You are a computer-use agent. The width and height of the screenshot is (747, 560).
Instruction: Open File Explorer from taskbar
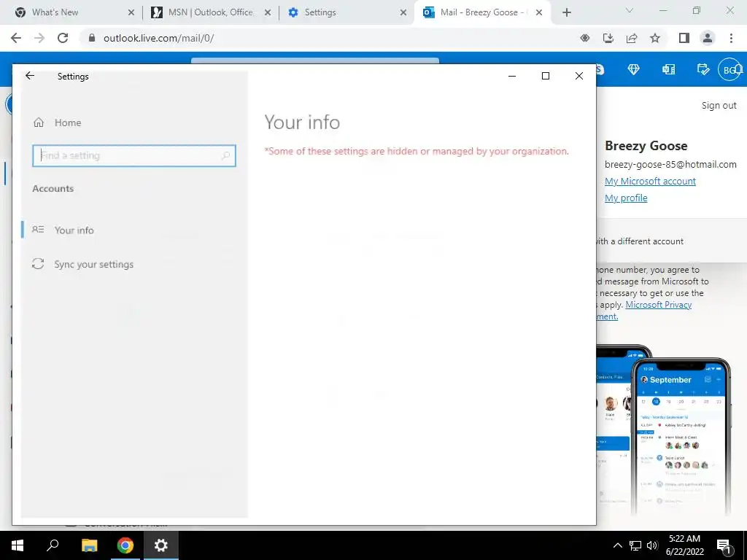(89, 545)
